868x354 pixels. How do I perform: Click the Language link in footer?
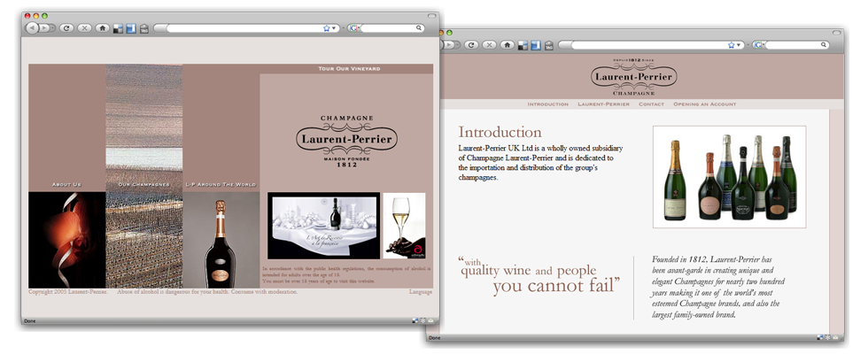click(421, 291)
